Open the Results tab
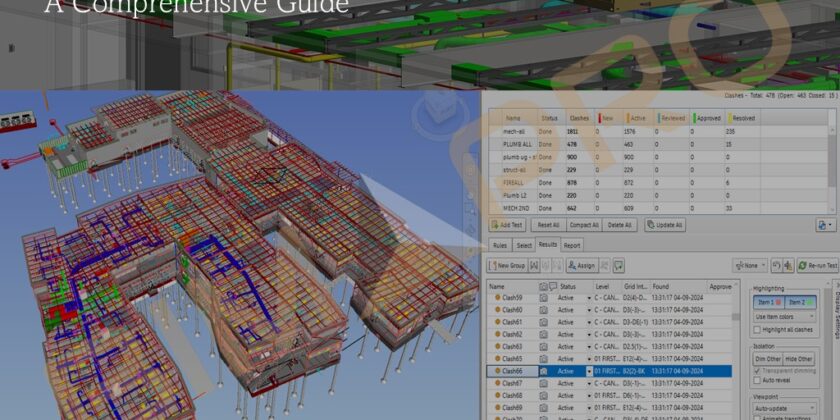This screenshot has height=420, width=840. [x=548, y=244]
